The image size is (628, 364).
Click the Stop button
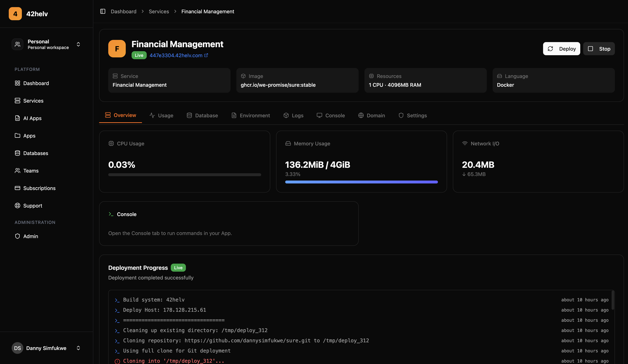pyautogui.click(x=599, y=49)
